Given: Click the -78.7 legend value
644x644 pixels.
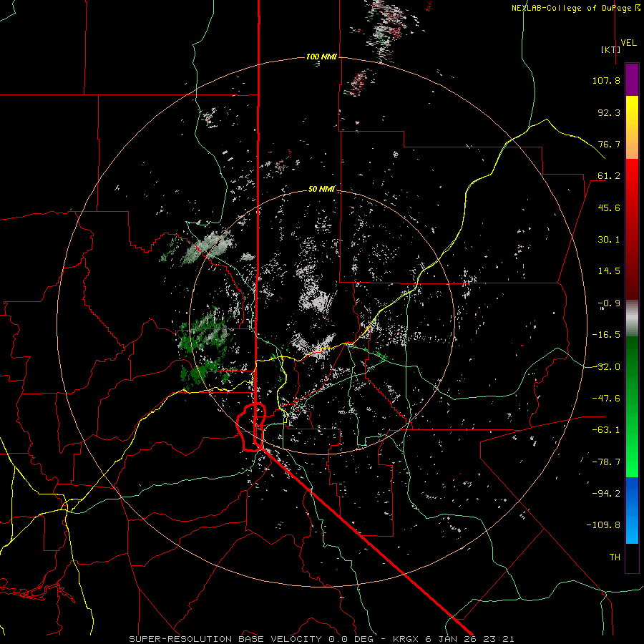Looking at the screenshot, I should click(606, 462).
